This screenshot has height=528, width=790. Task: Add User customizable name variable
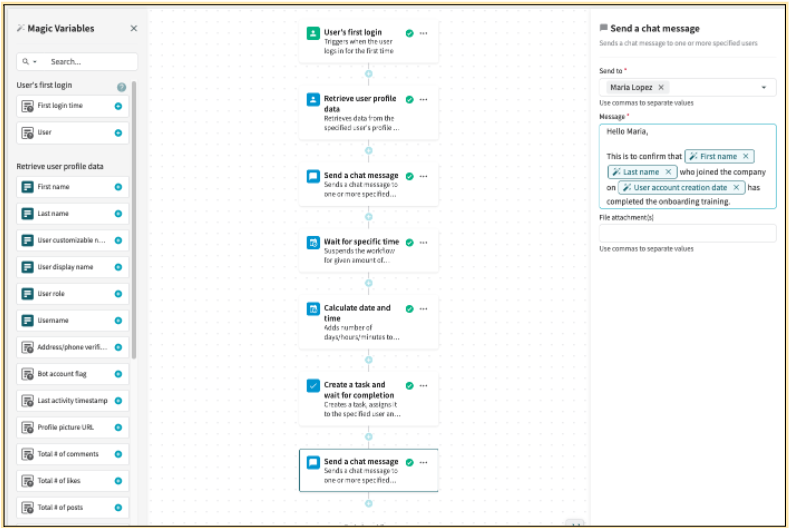(x=118, y=240)
